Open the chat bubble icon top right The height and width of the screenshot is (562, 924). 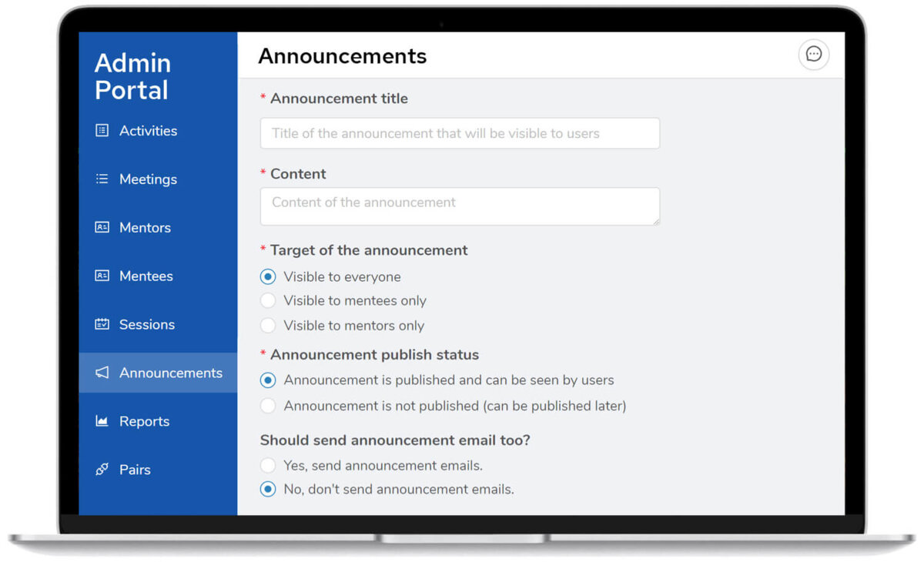(814, 55)
